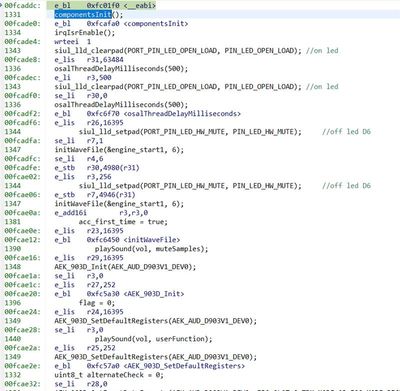Select address 00fcae1a
The height and width of the screenshot is (391, 400).
coord(22,276)
